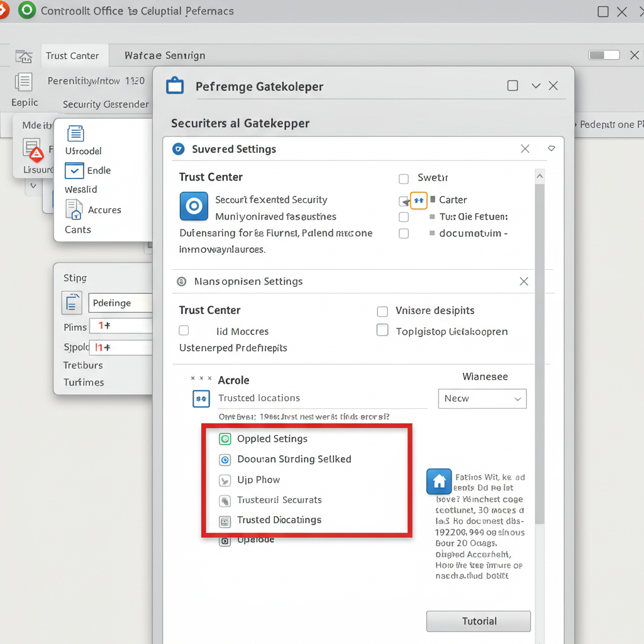Image resolution: width=644 pixels, height=644 pixels.
Task: Click the Trustced locations label
Action: [x=258, y=398]
